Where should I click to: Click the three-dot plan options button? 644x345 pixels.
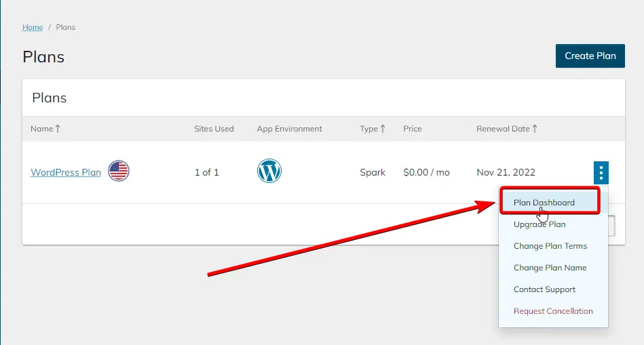tap(601, 172)
